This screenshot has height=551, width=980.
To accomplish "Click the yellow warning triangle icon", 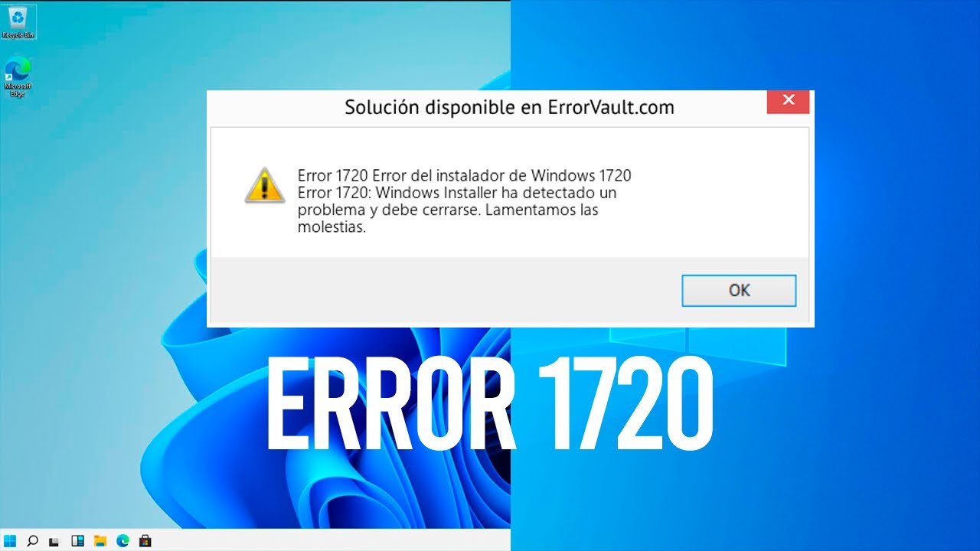I will (265, 184).
